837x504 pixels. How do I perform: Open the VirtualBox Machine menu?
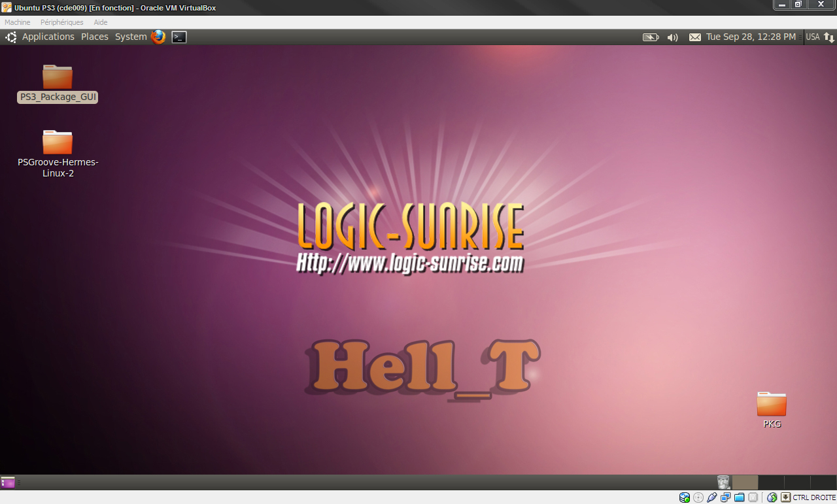[18, 22]
